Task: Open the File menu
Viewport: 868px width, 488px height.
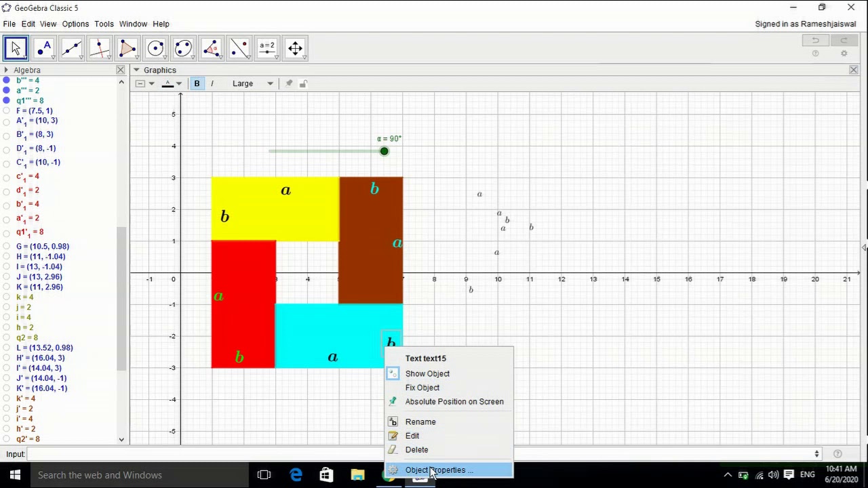Action: click(9, 24)
